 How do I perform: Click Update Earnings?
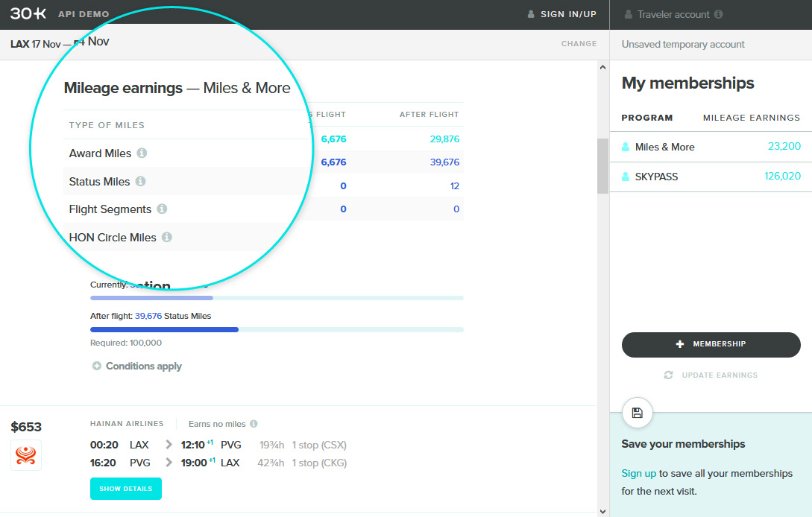[711, 375]
